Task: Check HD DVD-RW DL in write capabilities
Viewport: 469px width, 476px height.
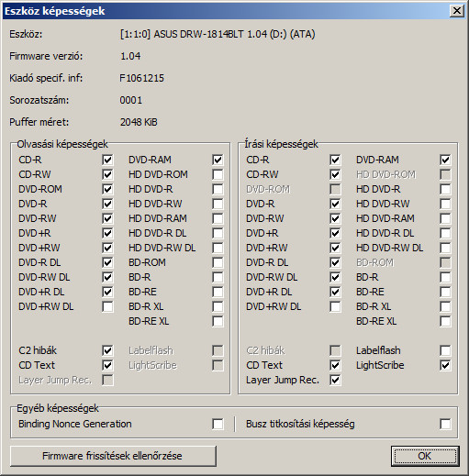Action: (445, 248)
